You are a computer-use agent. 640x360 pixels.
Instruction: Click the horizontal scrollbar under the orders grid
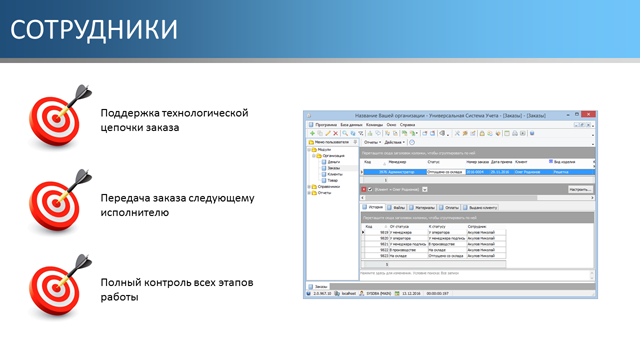477,198
